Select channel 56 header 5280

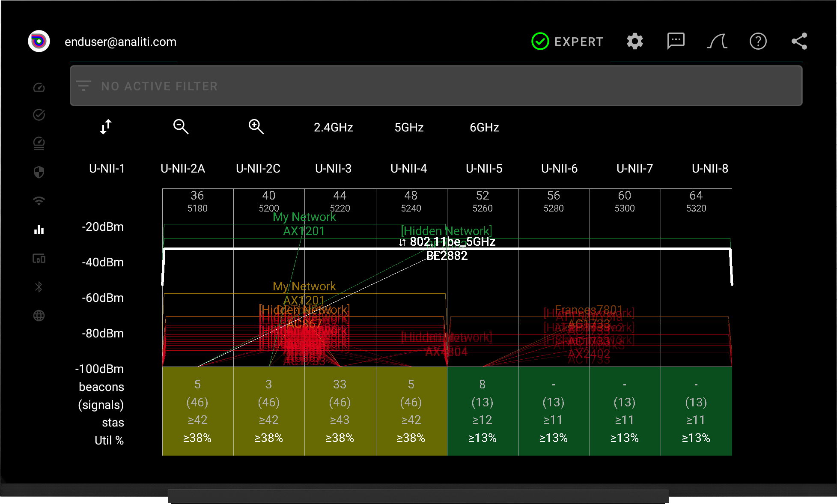click(554, 201)
